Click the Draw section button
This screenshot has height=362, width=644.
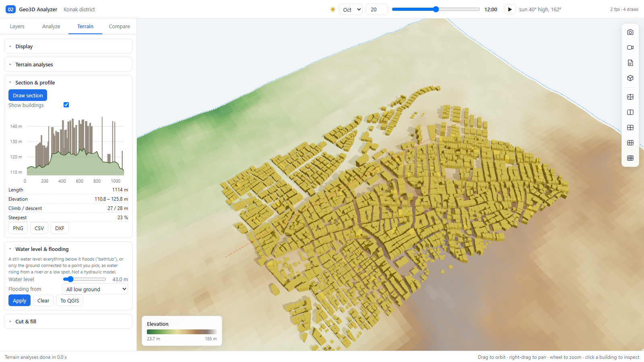coord(28,95)
